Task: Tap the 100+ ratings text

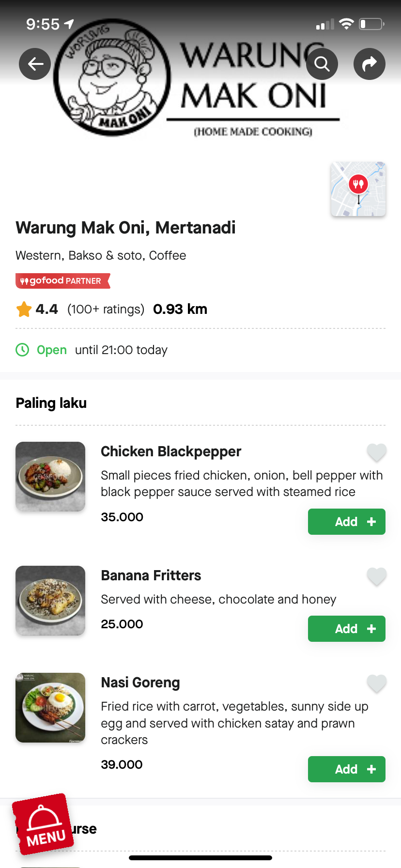Action: [x=106, y=309]
